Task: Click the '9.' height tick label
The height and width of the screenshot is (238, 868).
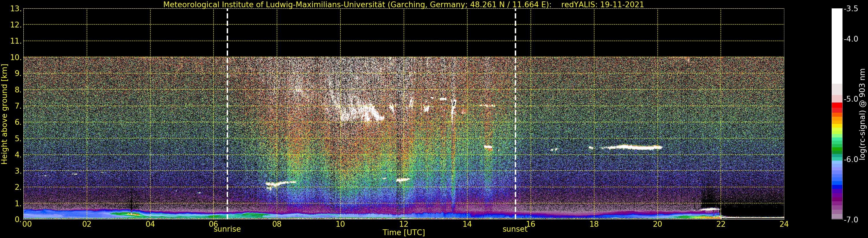Action: (18, 74)
